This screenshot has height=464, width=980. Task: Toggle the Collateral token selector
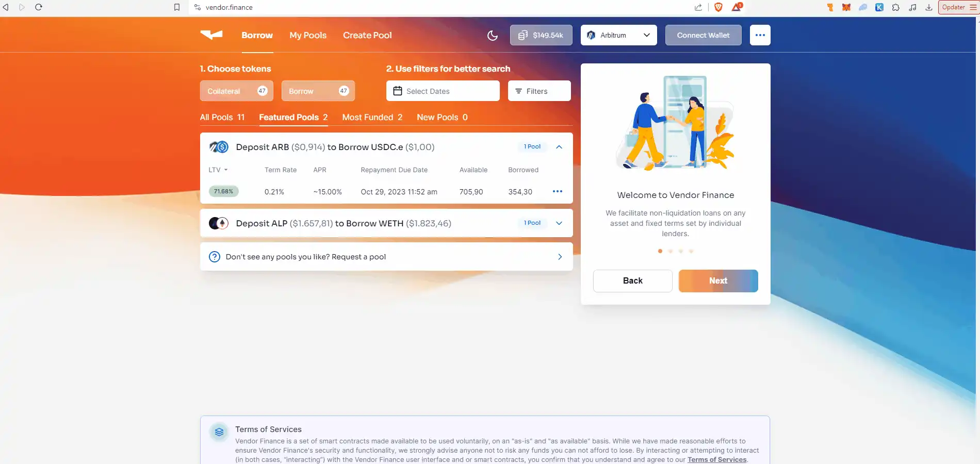[x=237, y=91]
